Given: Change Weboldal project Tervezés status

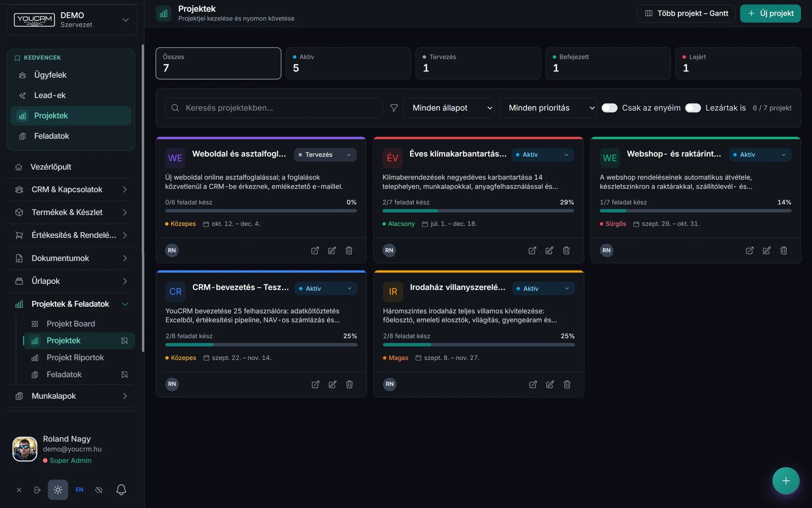Looking at the screenshot, I should [325, 155].
